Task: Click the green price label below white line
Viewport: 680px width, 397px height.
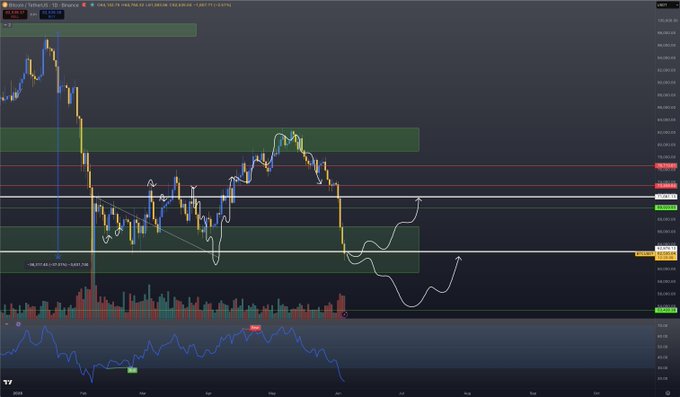Action: click(666, 208)
